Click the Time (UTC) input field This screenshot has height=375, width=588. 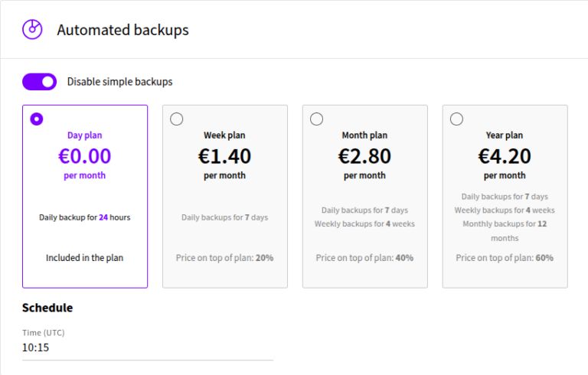click(x=148, y=347)
